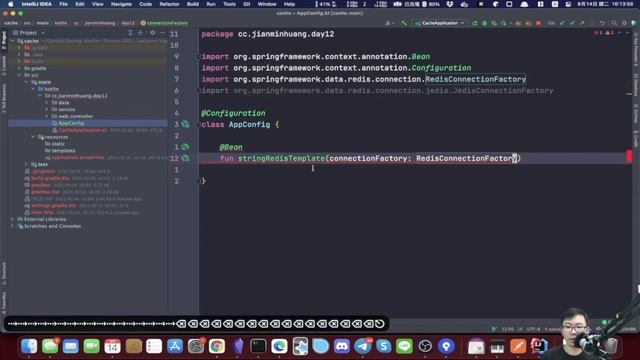Image resolution: width=640 pixels, height=360 pixels.
Task: Open Finder from the Dock
Action: pyautogui.click(x=29, y=346)
